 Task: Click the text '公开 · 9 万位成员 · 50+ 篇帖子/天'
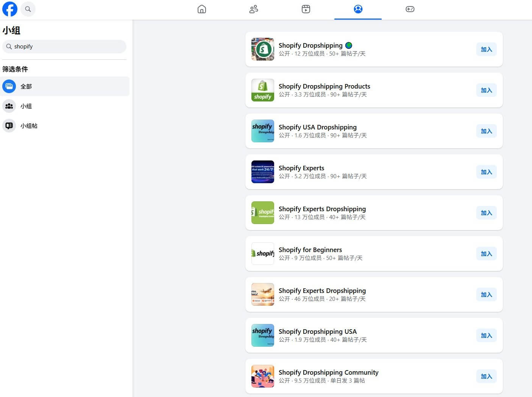point(321,258)
